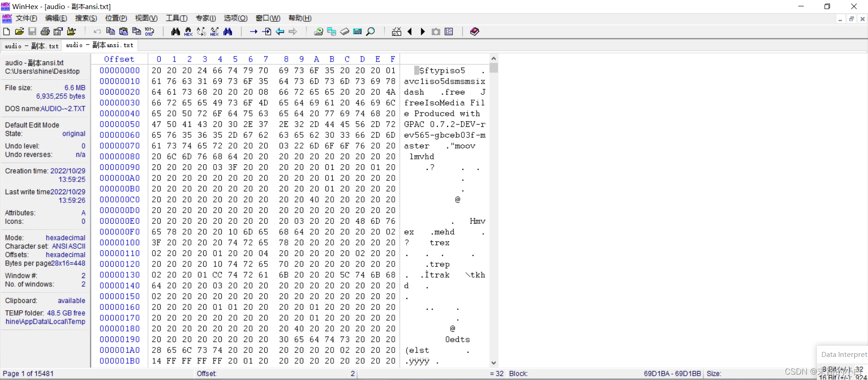868x380 pixels.
Task: Open a file via the folder icon
Action: [x=19, y=32]
